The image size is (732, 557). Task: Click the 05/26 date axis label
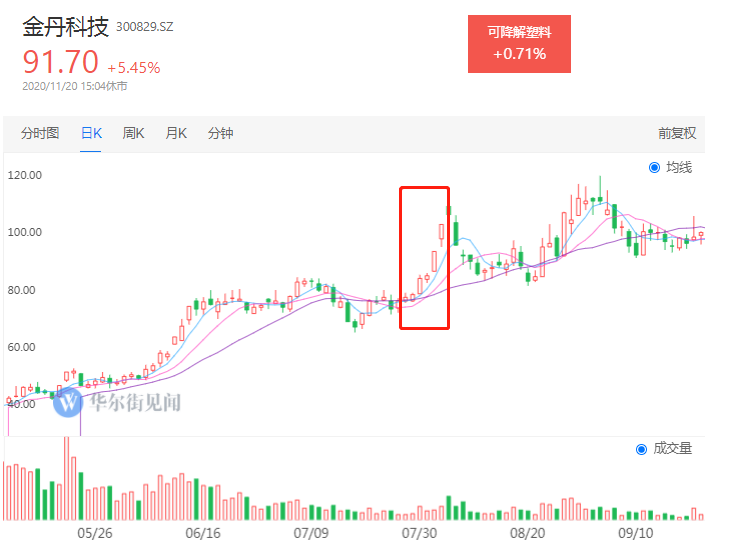(x=95, y=534)
